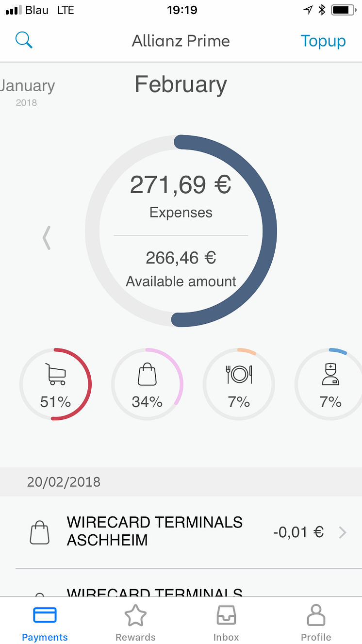Image resolution: width=362 pixels, height=644 pixels.
Task: Open the Wirecard Terminals Aschheim transaction
Action: click(x=154, y=531)
